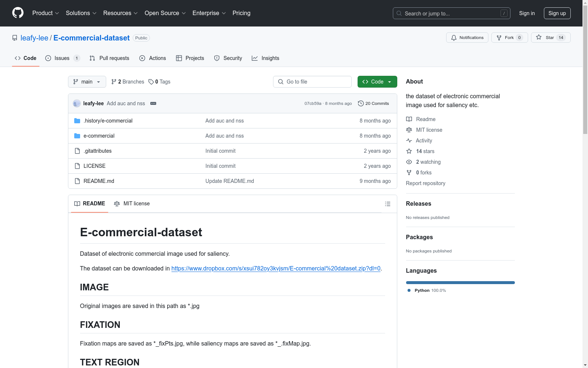Open the Releases section heading

(419, 204)
